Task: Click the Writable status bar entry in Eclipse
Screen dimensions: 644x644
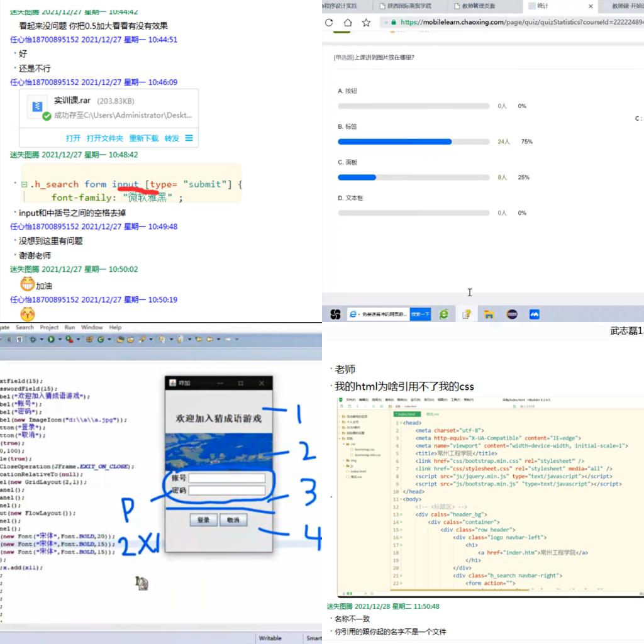Action: 270,638
